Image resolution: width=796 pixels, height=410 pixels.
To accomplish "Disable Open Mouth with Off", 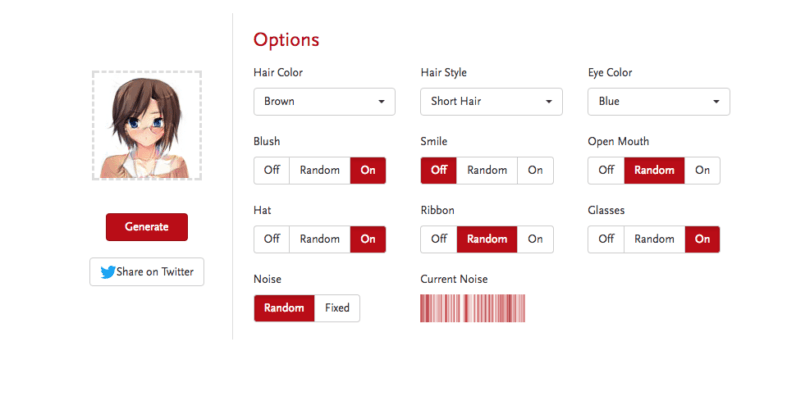I will click(x=606, y=170).
